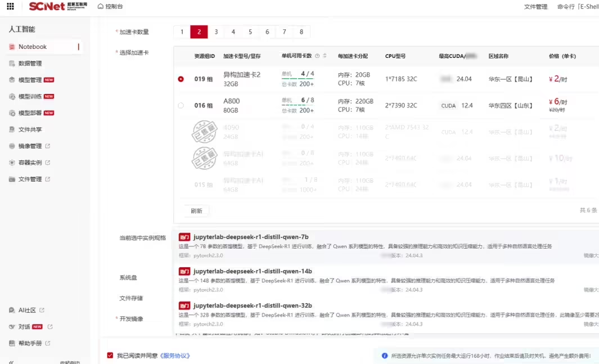Set accelerator card count to 1
Screen dimensions: 599x364
[182, 32]
